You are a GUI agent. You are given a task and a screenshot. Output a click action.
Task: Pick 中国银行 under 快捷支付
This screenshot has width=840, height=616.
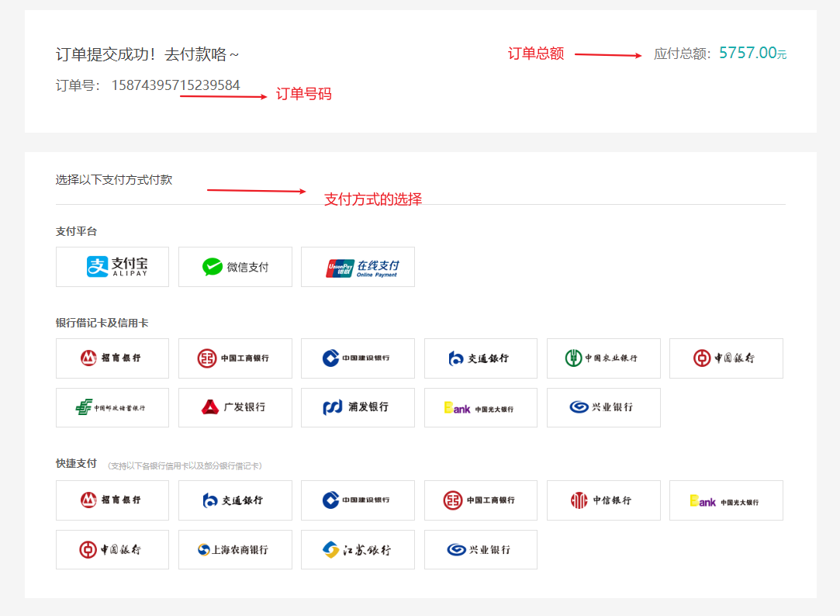click(x=112, y=549)
